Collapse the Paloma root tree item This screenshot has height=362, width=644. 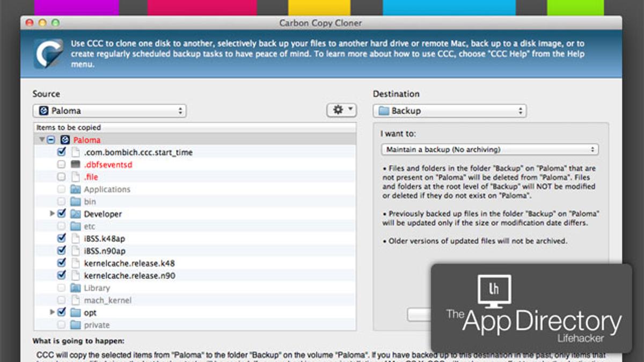pyautogui.click(x=42, y=140)
